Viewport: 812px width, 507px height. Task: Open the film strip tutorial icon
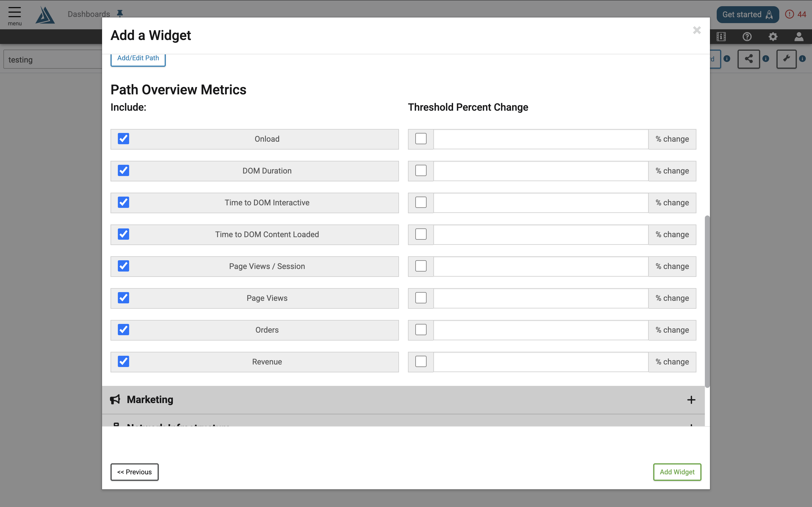(x=721, y=37)
